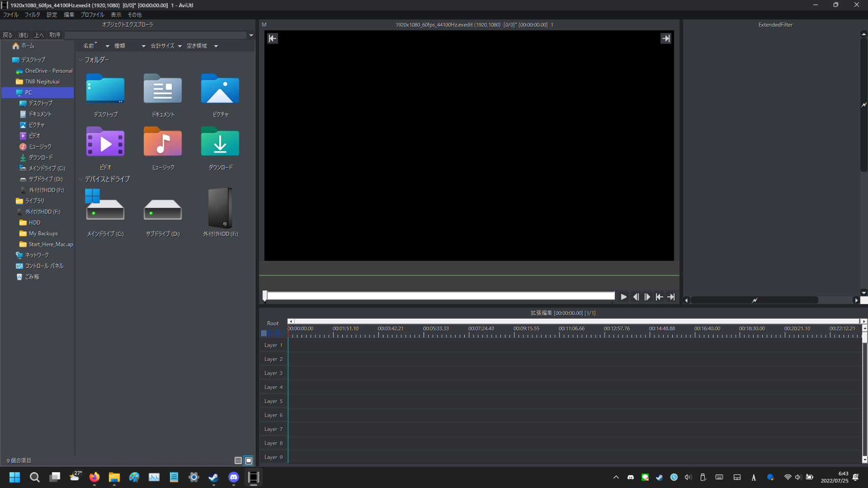Open the フィルタ menu
The image size is (868, 488).
point(32,15)
